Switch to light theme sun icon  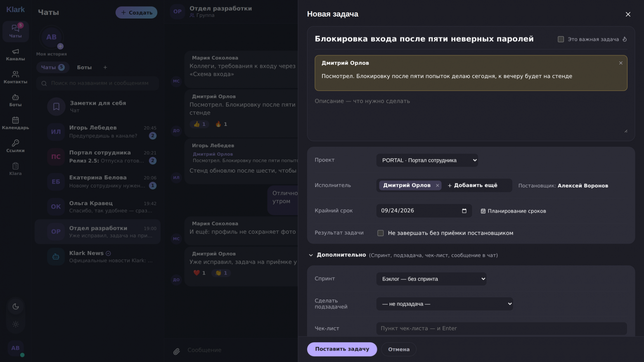pos(16,324)
